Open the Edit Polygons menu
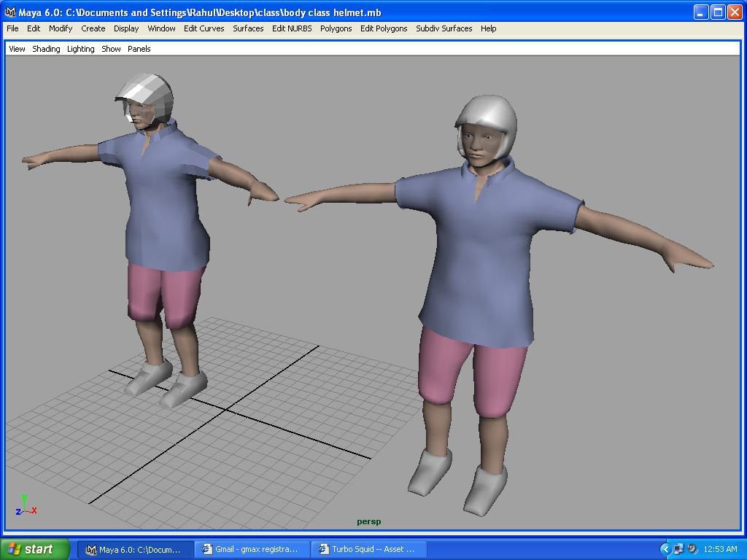Image resolution: width=747 pixels, height=560 pixels. [x=384, y=28]
